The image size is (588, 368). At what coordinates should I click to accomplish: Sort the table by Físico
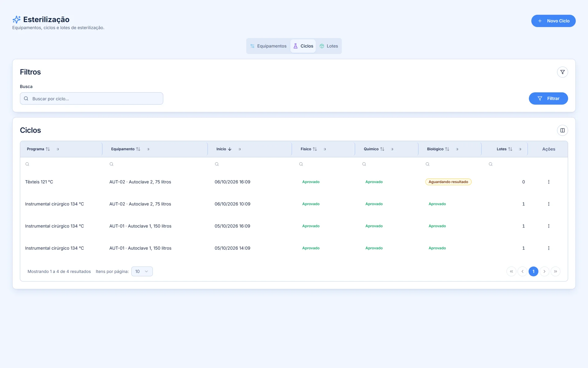[309, 149]
